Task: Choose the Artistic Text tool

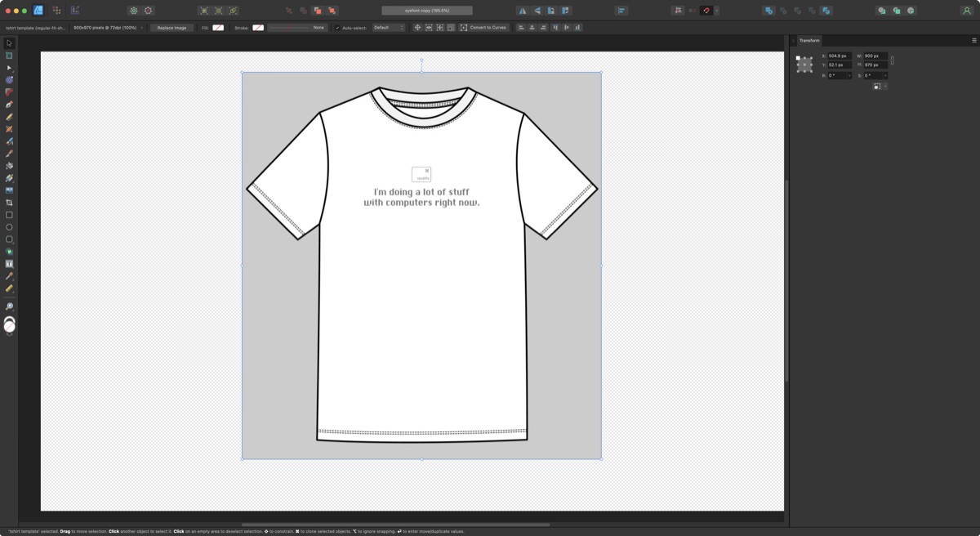Action: (9, 263)
